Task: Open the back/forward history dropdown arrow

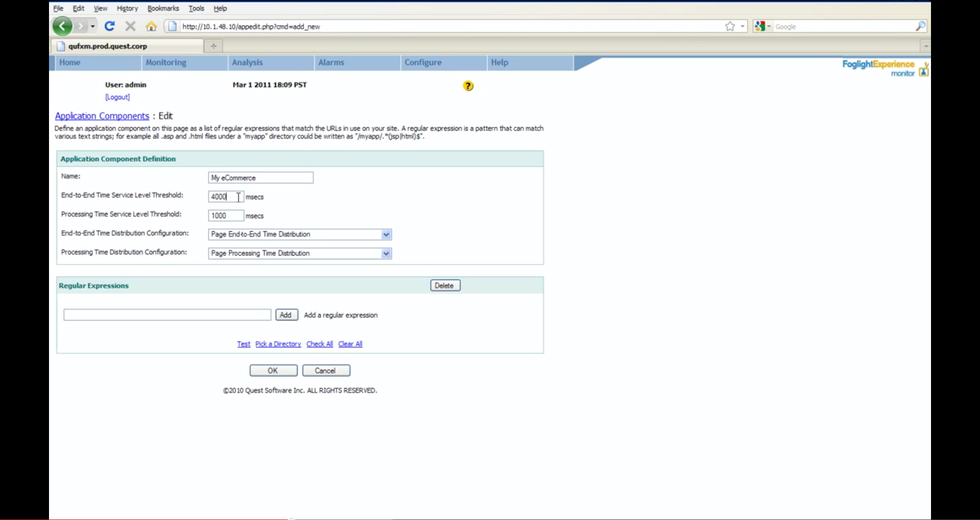Action: pyautogui.click(x=93, y=26)
